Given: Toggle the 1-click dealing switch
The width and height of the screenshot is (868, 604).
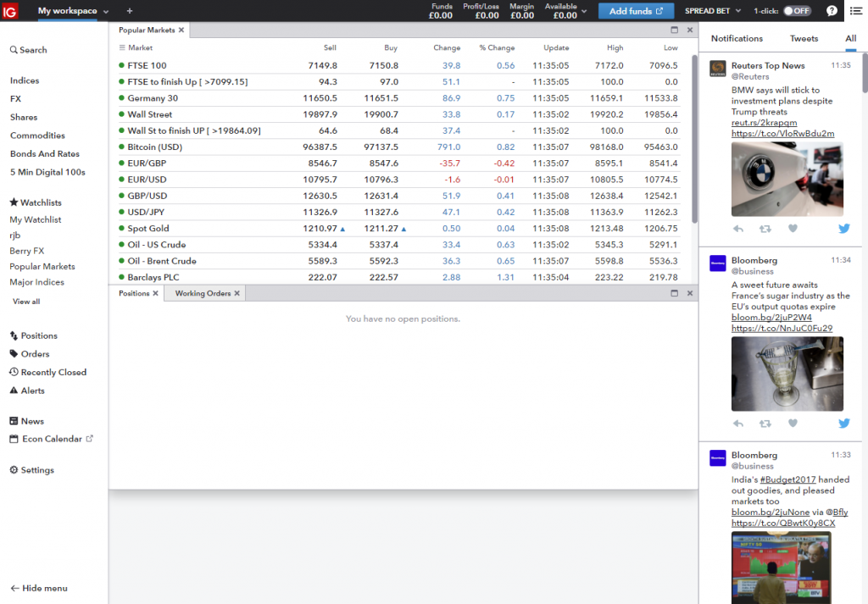Looking at the screenshot, I should pyautogui.click(x=797, y=10).
